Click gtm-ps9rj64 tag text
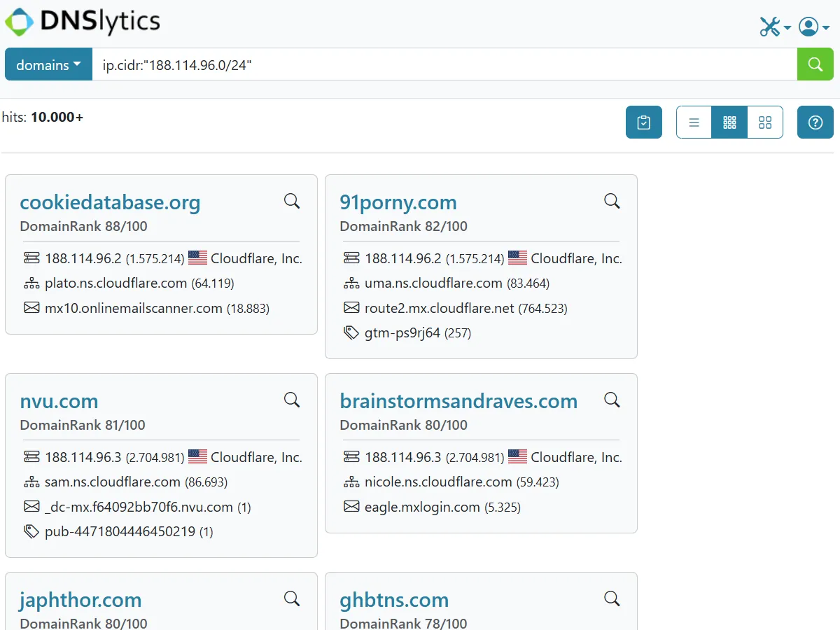Viewport: 840px width, 630px height. coord(402,332)
